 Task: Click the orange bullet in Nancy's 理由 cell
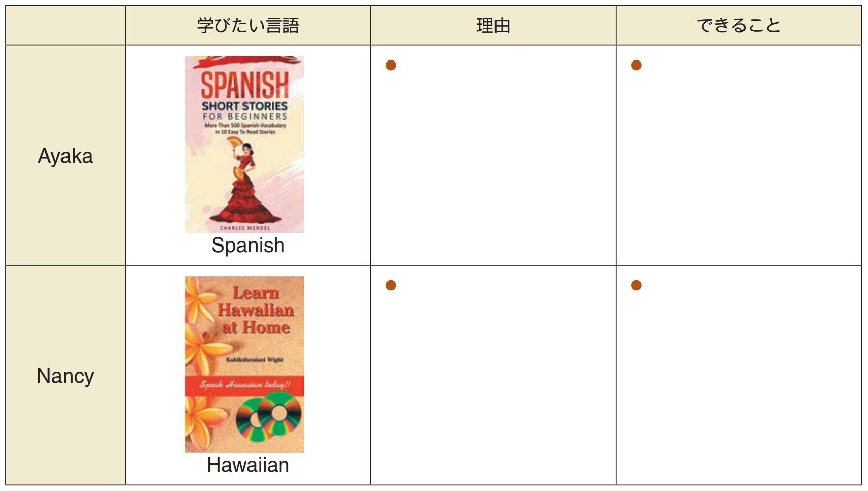(x=391, y=285)
